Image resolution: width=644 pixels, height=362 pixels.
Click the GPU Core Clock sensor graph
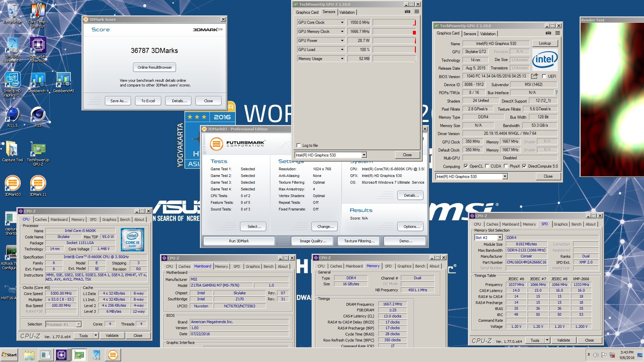[x=394, y=22]
